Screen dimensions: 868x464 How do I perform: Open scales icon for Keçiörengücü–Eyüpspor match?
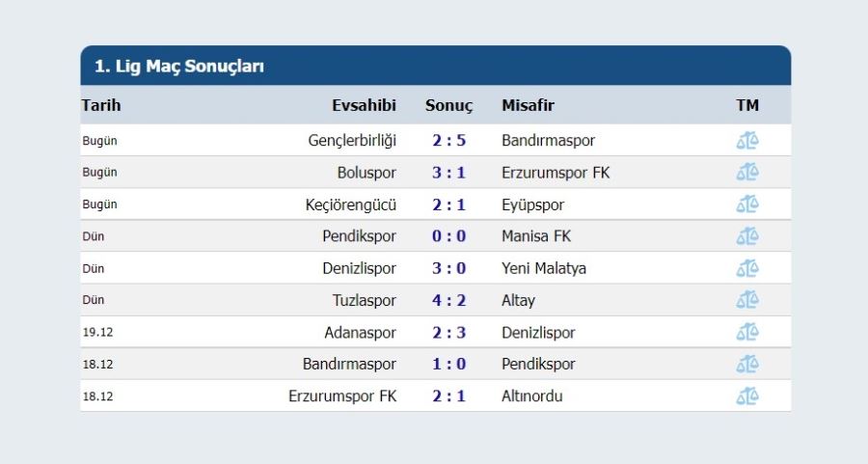(x=747, y=205)
